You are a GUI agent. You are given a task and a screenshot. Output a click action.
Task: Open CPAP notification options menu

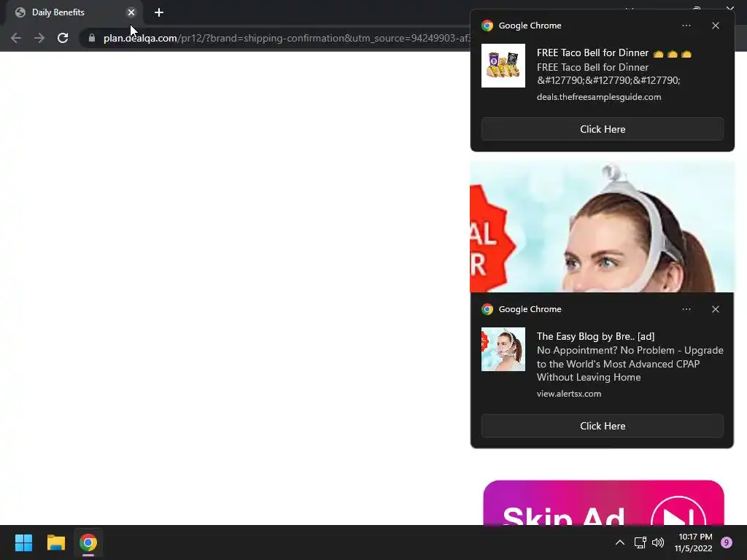[686, 309]
